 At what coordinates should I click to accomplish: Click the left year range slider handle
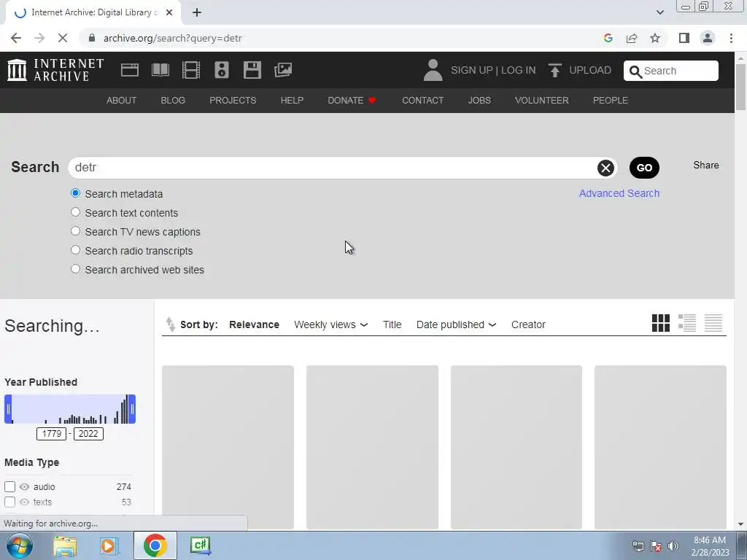[8, 409]
